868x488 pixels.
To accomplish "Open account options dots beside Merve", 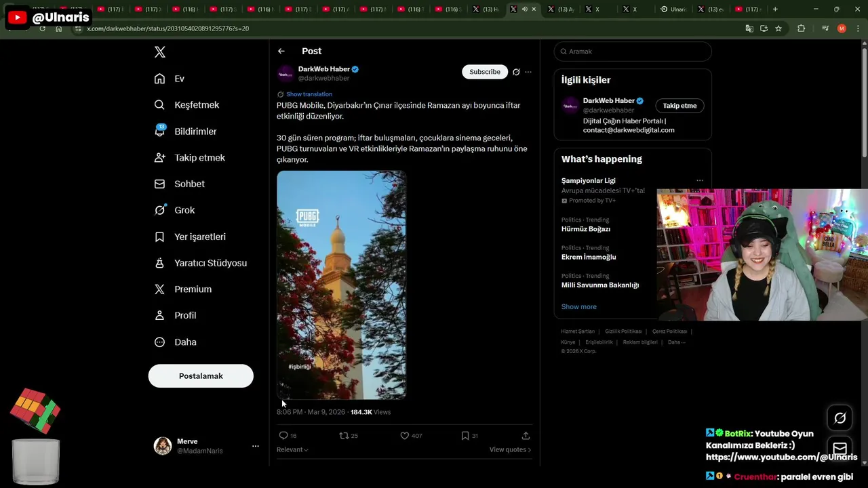I will [x=256, y=446].
